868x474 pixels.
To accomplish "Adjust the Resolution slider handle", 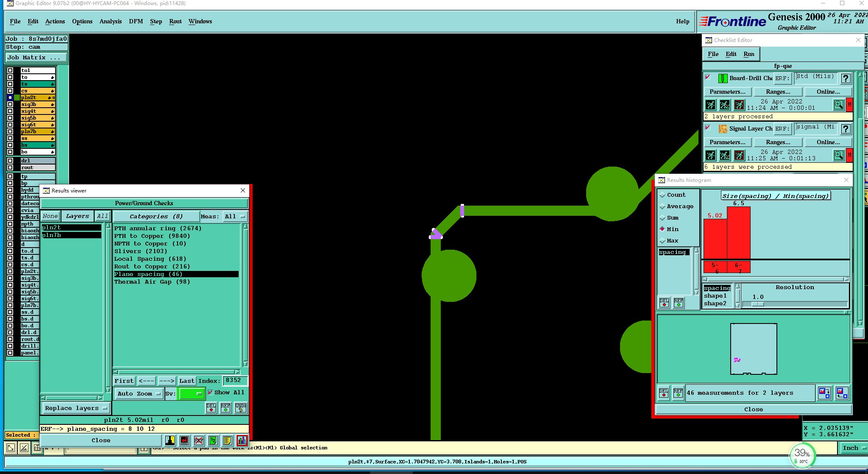I will 758,304.
